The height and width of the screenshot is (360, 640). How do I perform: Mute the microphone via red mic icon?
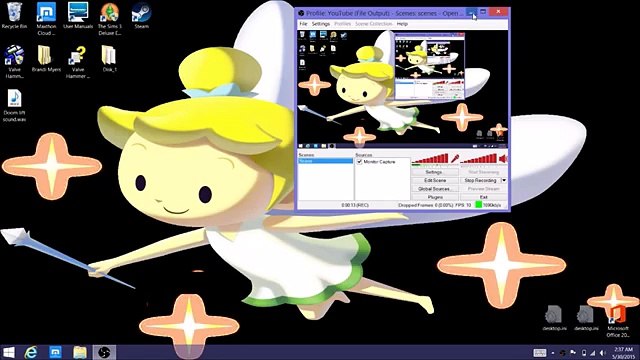click(454, 158)
